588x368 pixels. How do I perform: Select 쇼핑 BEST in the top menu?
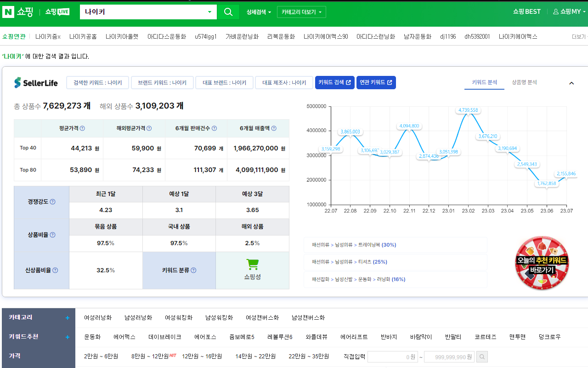pos(526,11)
